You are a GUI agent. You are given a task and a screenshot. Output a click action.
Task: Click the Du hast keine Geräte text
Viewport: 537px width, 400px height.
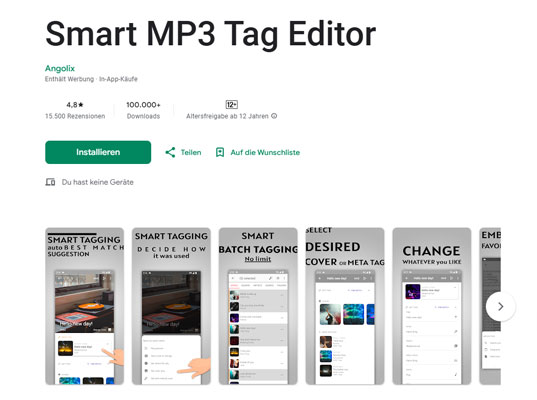click(98, 182)
